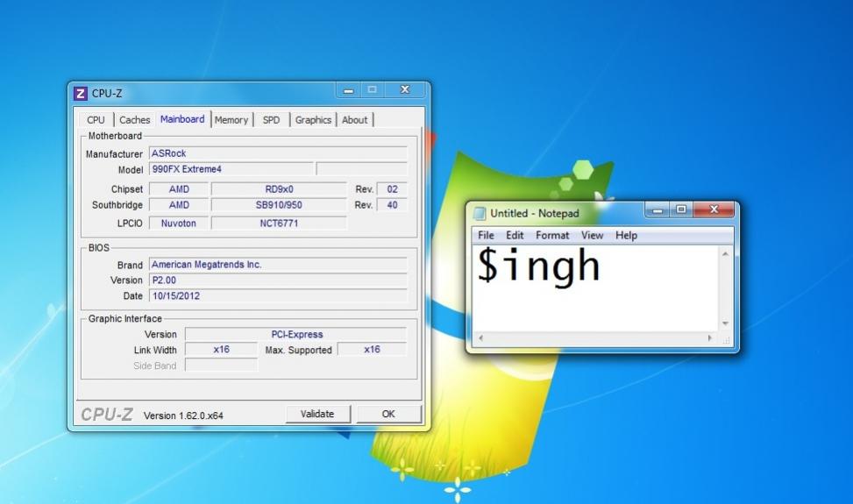Switch to the Memory tab
This screenshot has height=504, width=853.
point(231,119)
